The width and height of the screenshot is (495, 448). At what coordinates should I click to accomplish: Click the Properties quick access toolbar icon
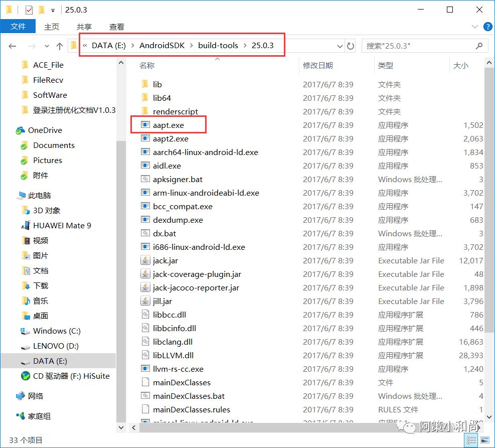coord(29,10)
